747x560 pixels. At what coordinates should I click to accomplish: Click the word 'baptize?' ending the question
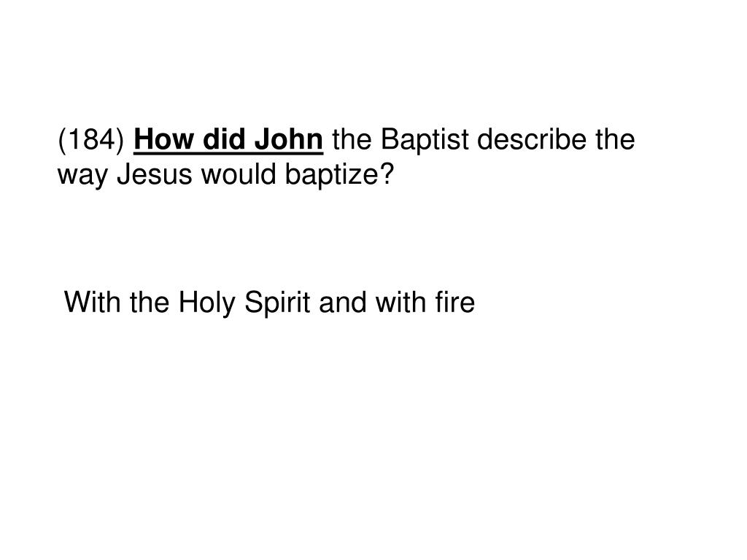[340, 176]
